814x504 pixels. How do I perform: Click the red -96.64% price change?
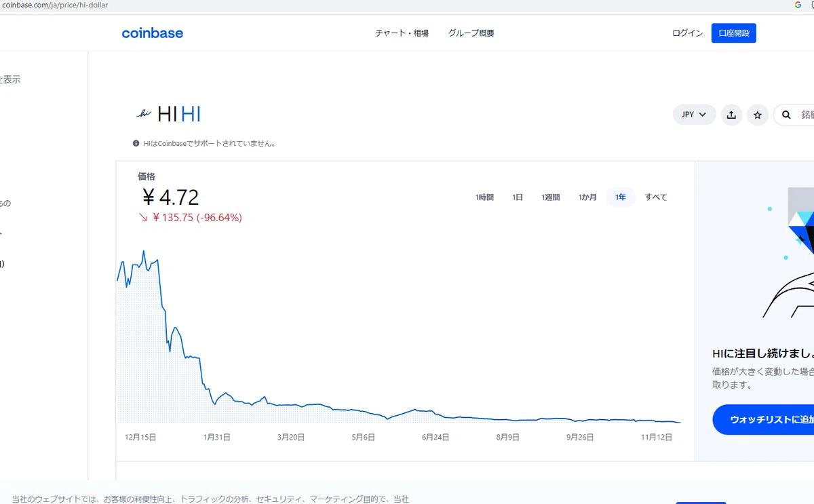[x=219, y=218]
